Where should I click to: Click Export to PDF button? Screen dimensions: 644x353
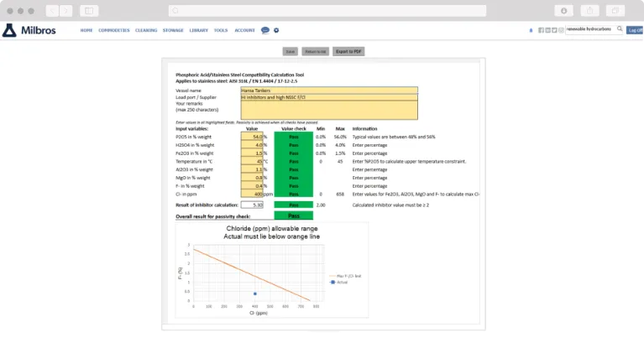[x=348, y=52]
